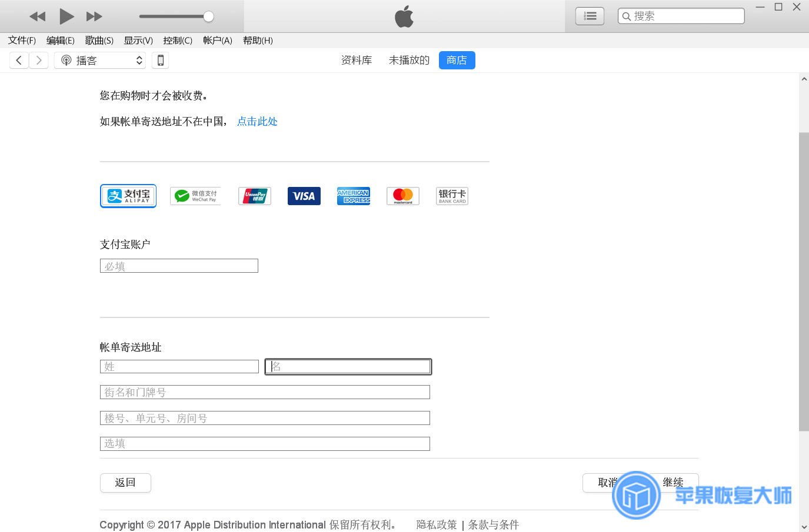This screenshot has height=532, width=809.
Task: Select the UnionPay card icon
Action: point(254,196)
